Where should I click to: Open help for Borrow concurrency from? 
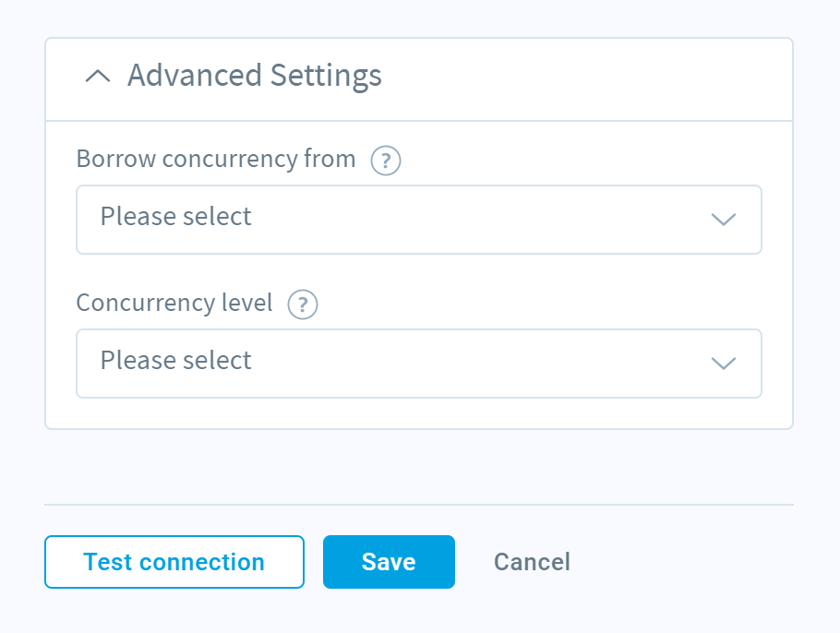(386, 161)
